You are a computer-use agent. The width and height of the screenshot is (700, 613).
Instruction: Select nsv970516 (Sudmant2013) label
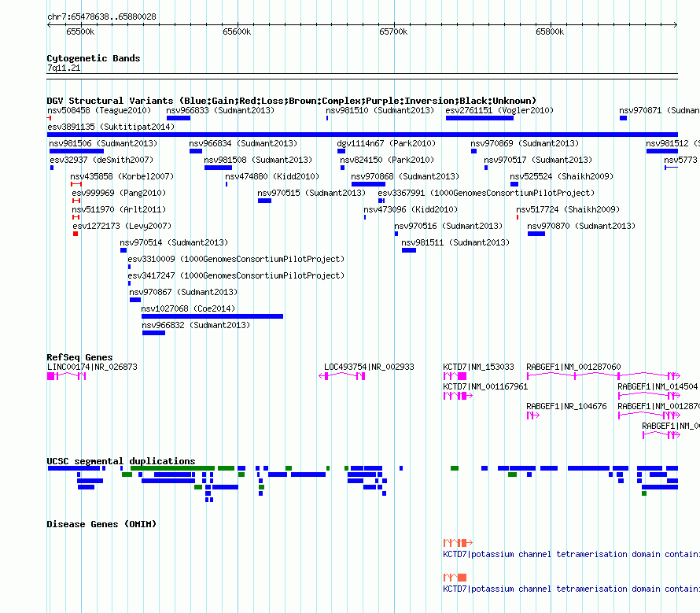tap(448, 226)
